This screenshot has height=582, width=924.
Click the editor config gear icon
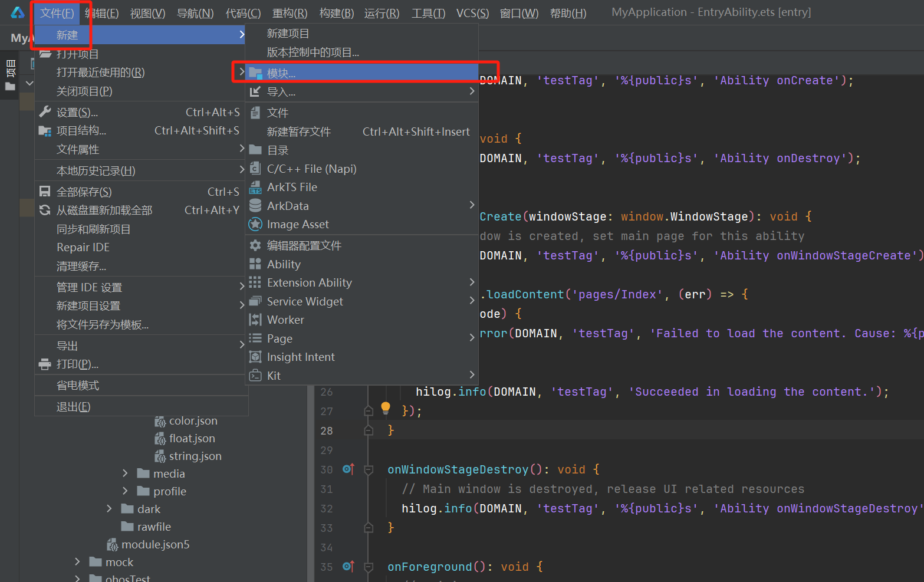(255, 245)
